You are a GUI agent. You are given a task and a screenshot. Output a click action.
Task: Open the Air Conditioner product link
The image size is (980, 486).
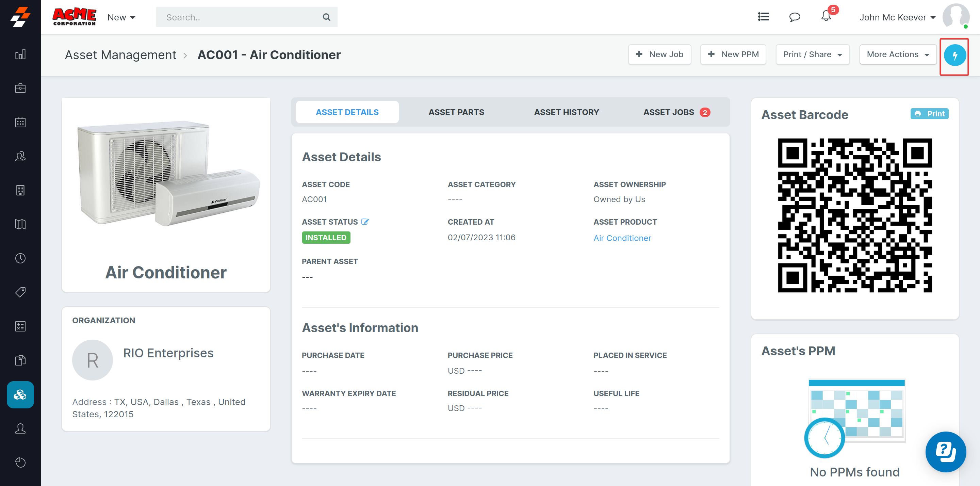point(622,238)
